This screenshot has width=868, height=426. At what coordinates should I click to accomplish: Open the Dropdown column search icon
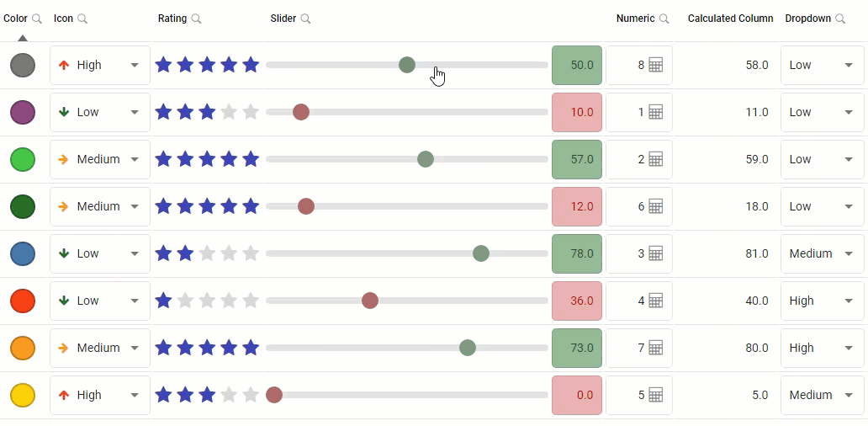(840, 19)
